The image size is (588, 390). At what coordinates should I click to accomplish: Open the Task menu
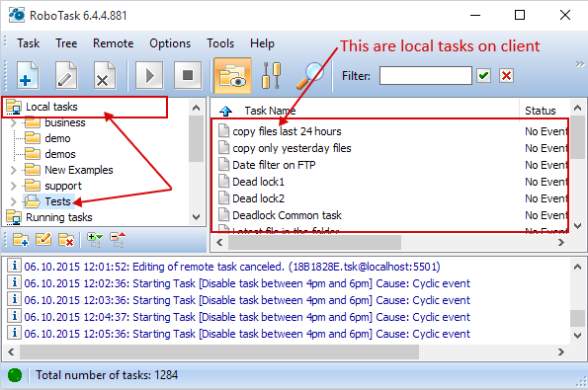[28, 43]
